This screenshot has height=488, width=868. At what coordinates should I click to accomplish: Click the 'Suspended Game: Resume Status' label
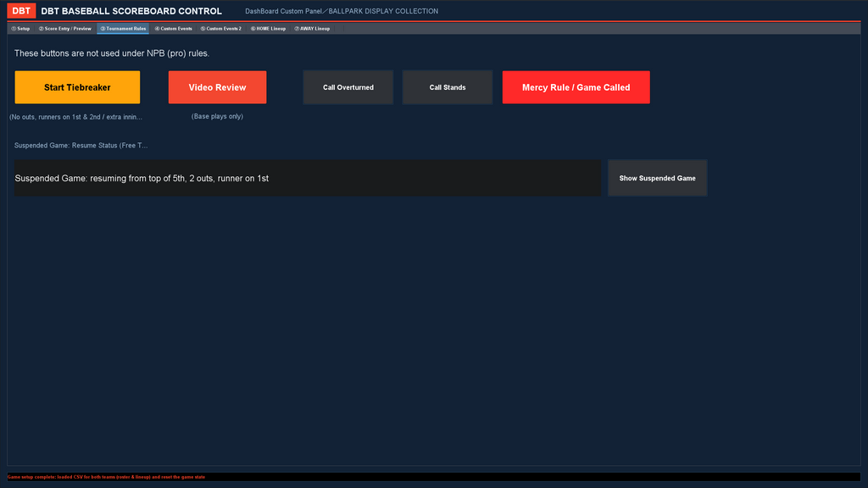click(81, 146)
